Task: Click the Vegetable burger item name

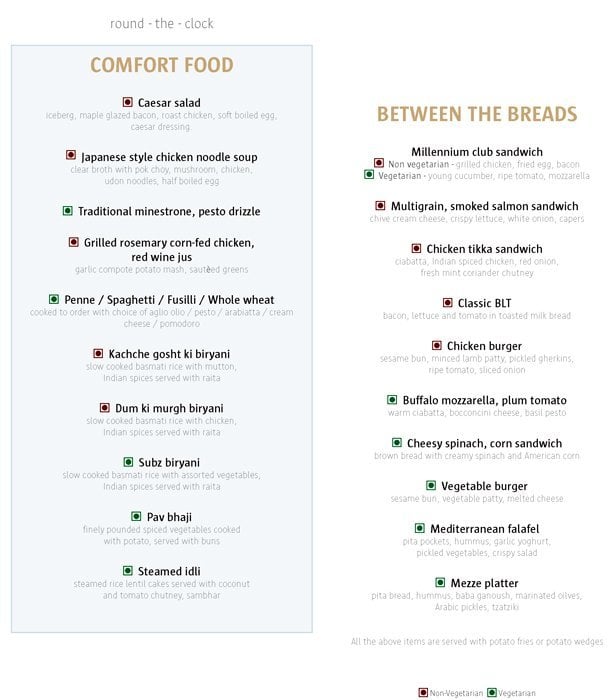Action: (484, 485)
